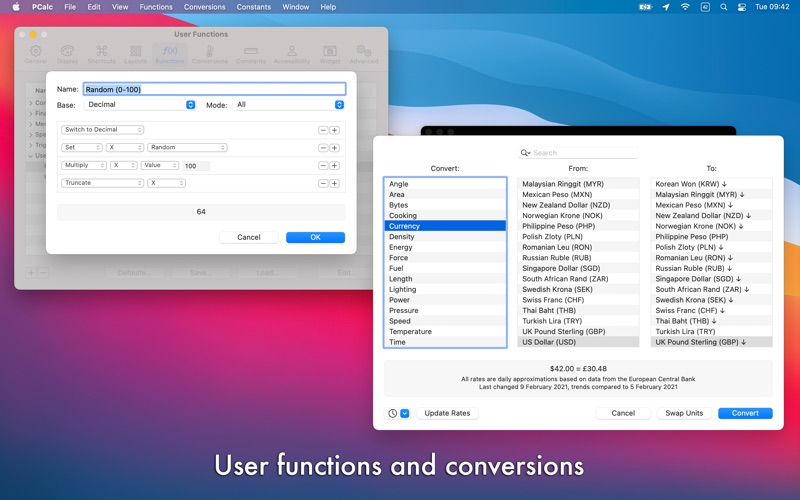Add a step after the Multiply row

click(335, 166)
